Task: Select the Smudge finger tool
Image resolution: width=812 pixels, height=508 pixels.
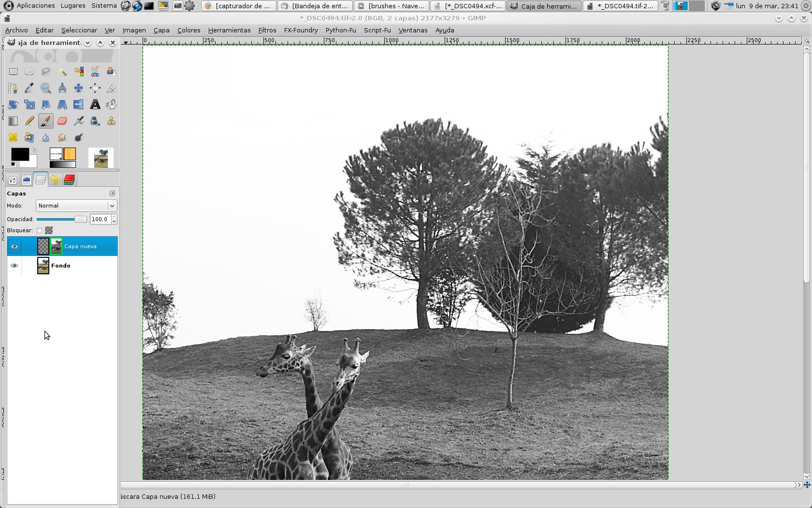Action: (62, 137)
